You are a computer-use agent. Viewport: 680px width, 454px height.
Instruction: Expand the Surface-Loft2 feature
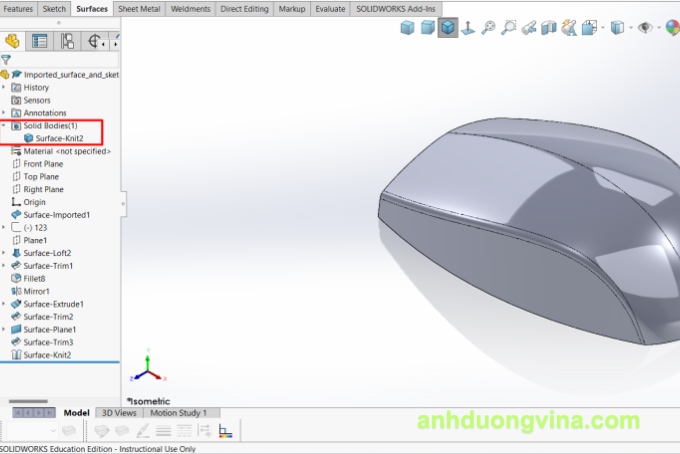click(x=4, y=253)
